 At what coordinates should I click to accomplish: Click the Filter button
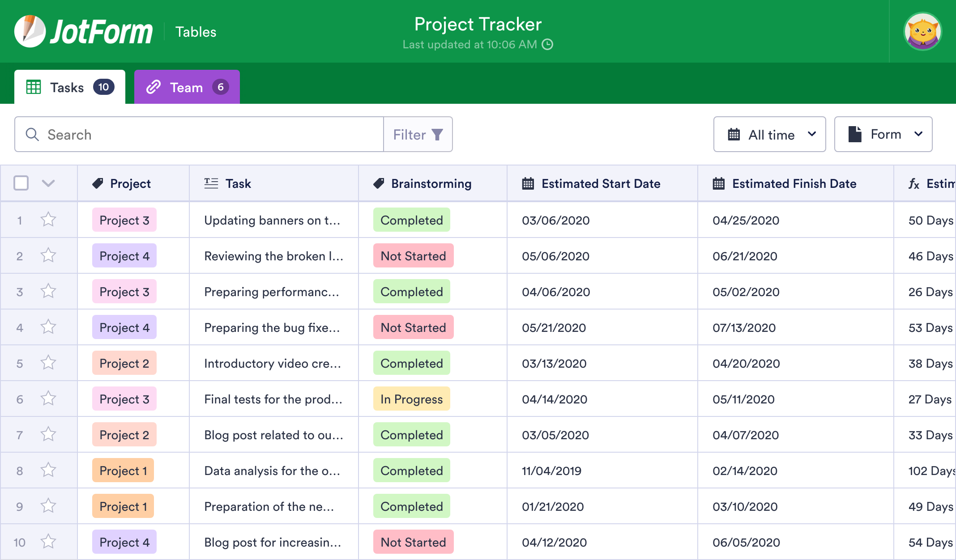[x=418, y=134]
